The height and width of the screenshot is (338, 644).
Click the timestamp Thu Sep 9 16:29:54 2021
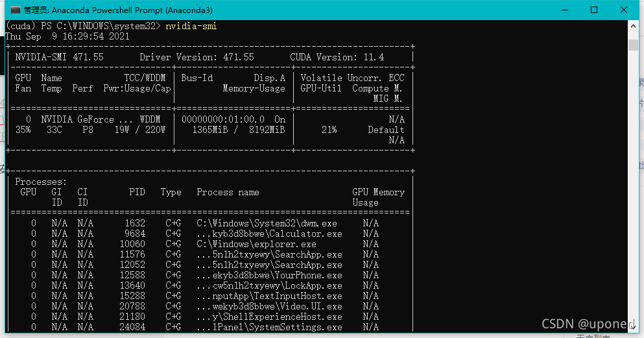coord(67,36)
